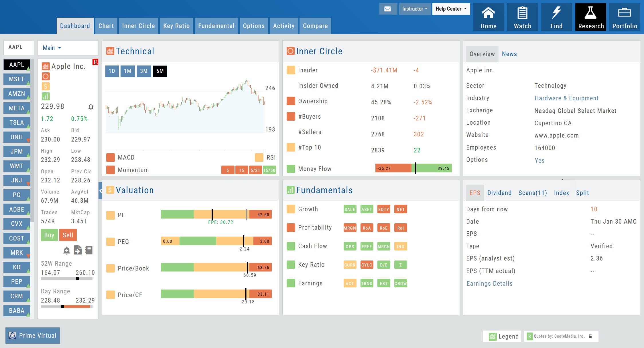
Task: Click the Yes options link
Action: (539, 160)
